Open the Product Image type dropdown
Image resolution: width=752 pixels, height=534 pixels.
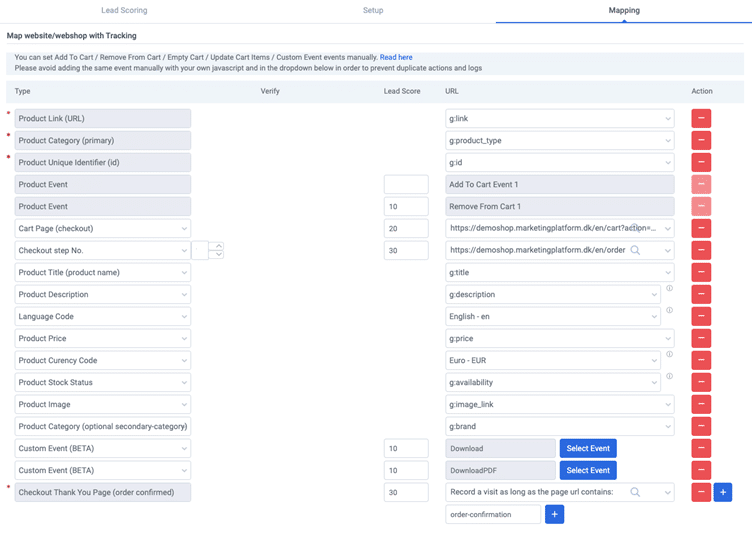(x=103, y=404)
